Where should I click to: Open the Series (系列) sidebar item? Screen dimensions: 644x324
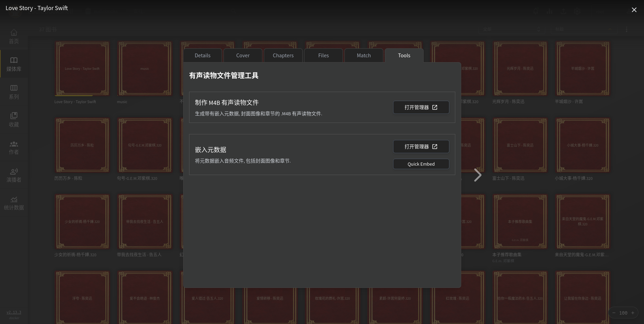[14, 92]
